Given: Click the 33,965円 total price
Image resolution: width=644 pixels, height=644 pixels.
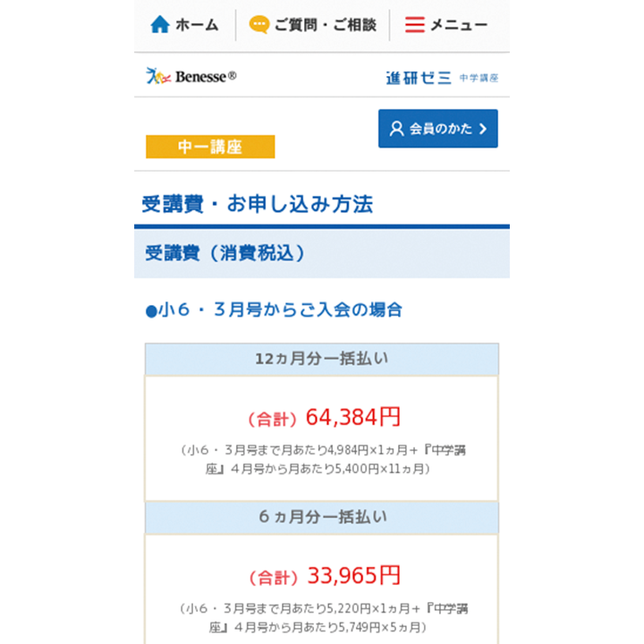Looking at the screenshot, I should 353,575.
